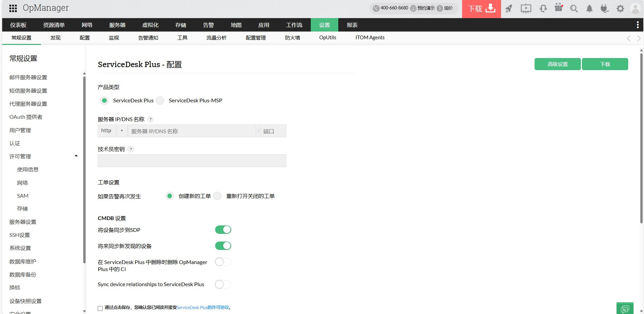Open the http protocol dropdown

(113, 131)
